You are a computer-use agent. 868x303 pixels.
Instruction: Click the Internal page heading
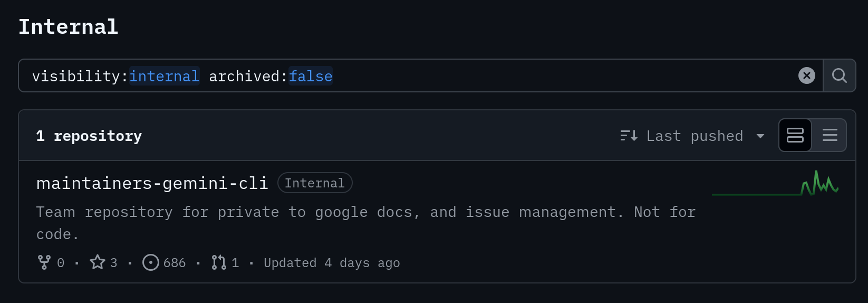pos(68,27)
